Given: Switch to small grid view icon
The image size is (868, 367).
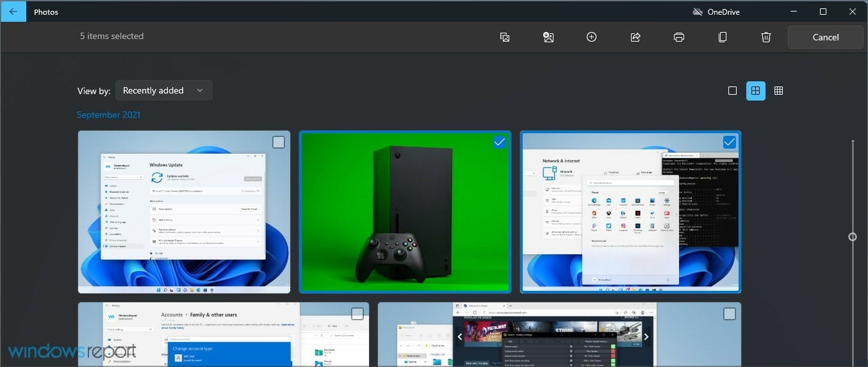Looking at the screenshot, I should [x=779, y=91].
